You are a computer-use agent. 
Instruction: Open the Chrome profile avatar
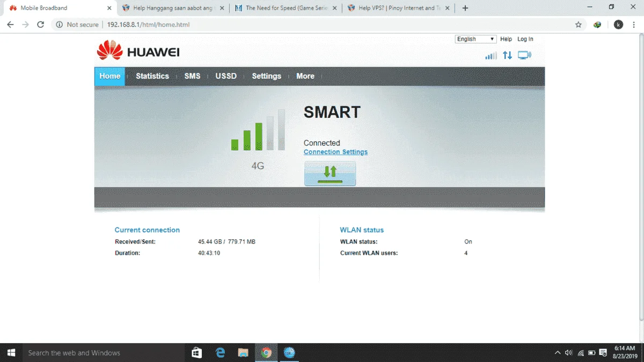click(x=618, y=25)
